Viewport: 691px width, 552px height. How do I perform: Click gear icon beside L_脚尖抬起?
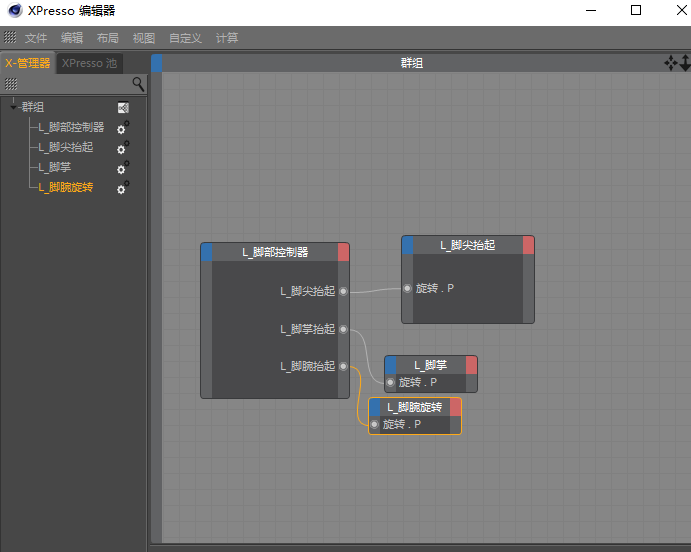123,148
